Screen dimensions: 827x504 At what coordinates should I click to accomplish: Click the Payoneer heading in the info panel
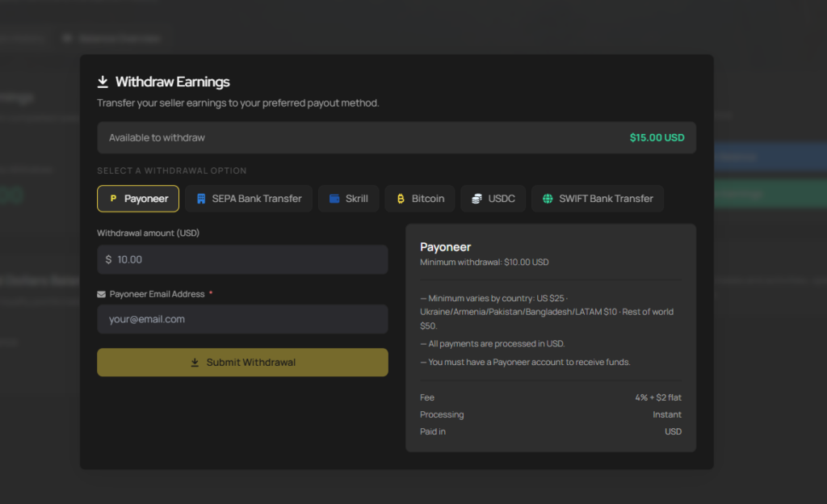[x=445, y=247]
